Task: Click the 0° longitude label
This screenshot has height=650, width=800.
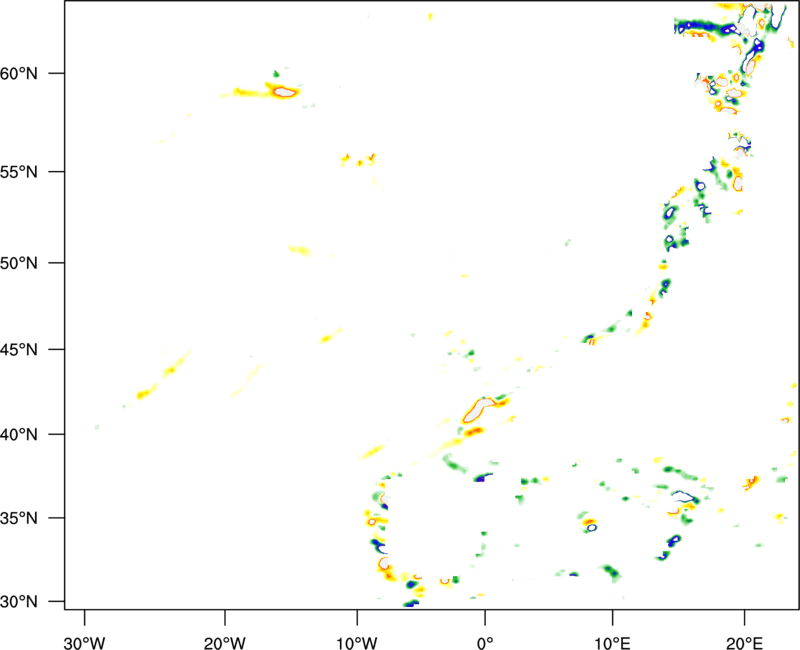Action: point(485,643)
